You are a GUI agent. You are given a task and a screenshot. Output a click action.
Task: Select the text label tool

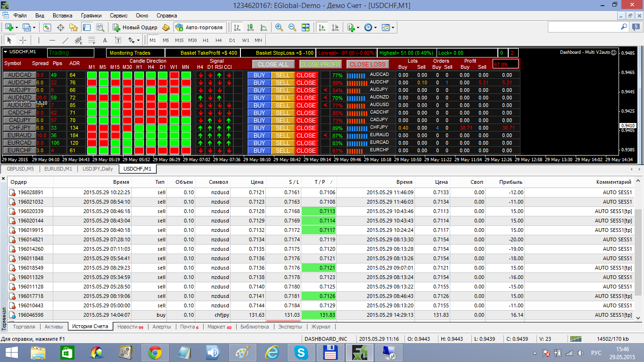118,40
